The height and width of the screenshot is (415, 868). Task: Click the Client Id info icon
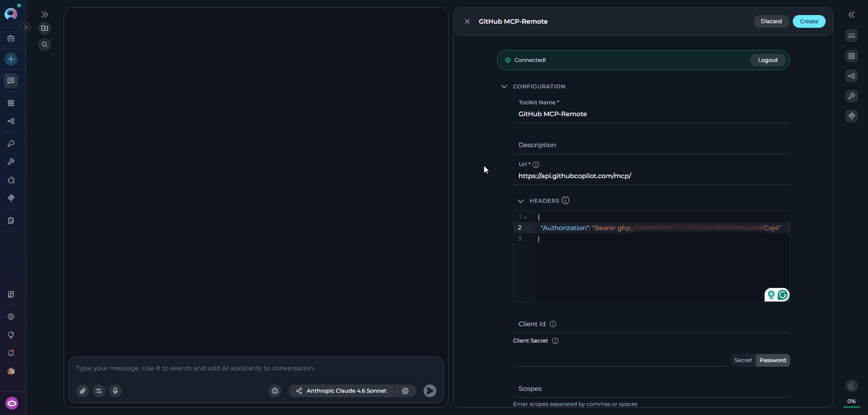(x=553, y=324)
